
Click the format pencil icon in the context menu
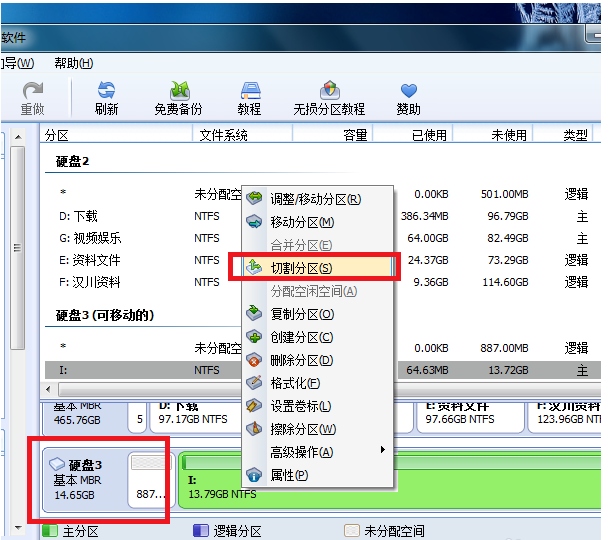tap(254, 382)
